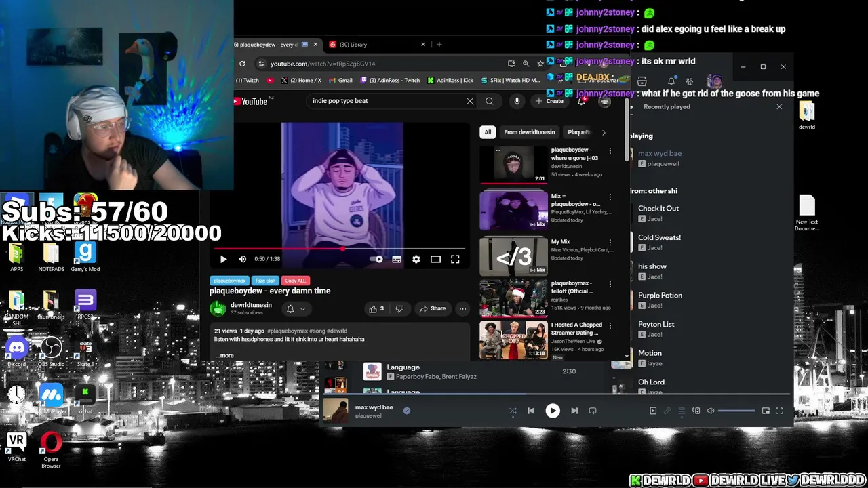Expand description with ...more

pyautogui.click(x=224, y=355)
